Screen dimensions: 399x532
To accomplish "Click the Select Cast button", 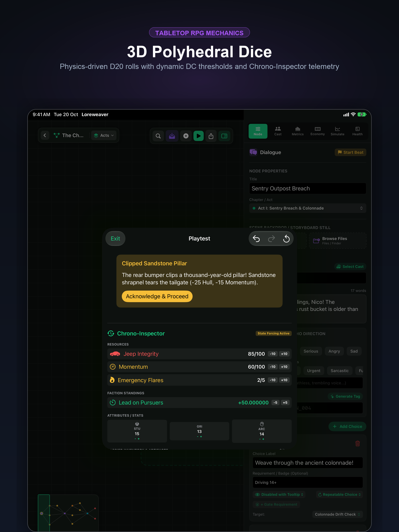I will 350,266.
